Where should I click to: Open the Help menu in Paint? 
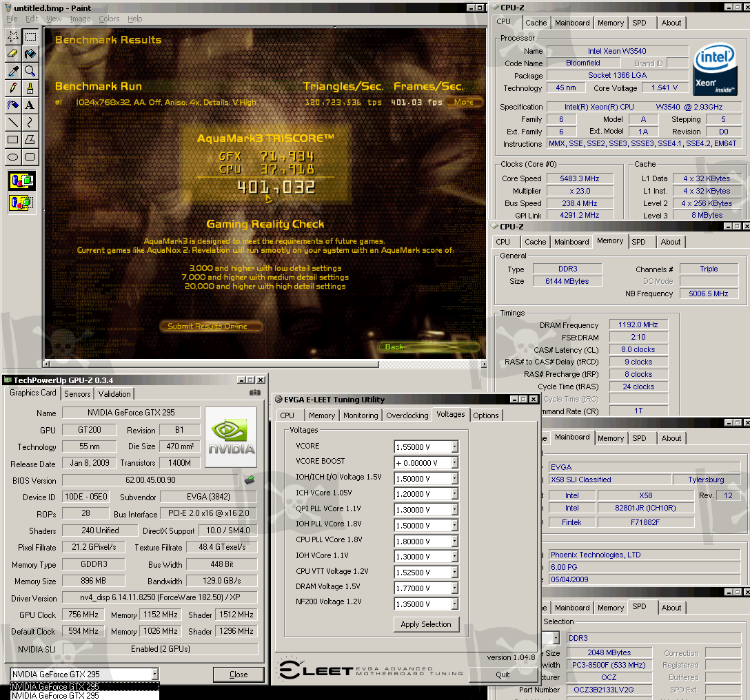click(135, 19)
